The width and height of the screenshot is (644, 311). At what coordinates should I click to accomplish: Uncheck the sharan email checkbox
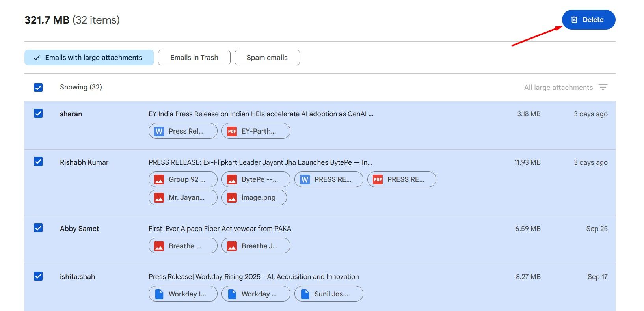pyautogui.click(x=38, y=114)
